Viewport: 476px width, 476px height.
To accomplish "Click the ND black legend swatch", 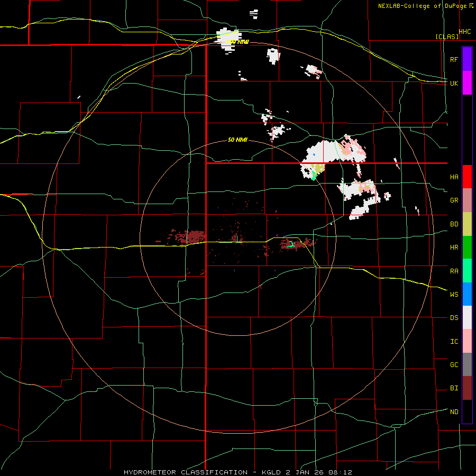I will 467,411.
